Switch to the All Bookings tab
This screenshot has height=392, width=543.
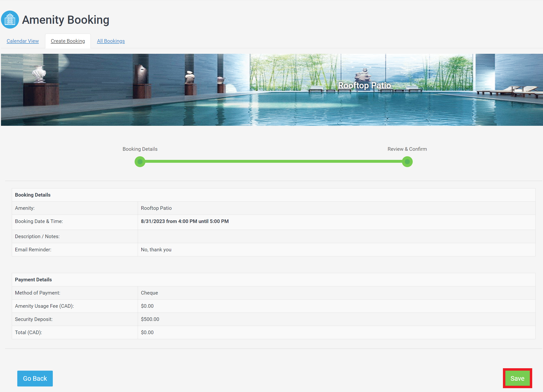(111, 41)
